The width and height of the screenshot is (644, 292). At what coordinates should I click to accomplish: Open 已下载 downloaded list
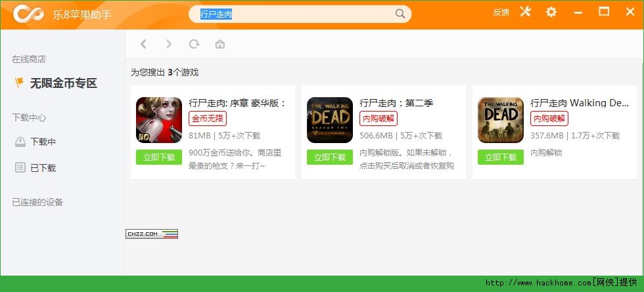click(x=43, y=167)
